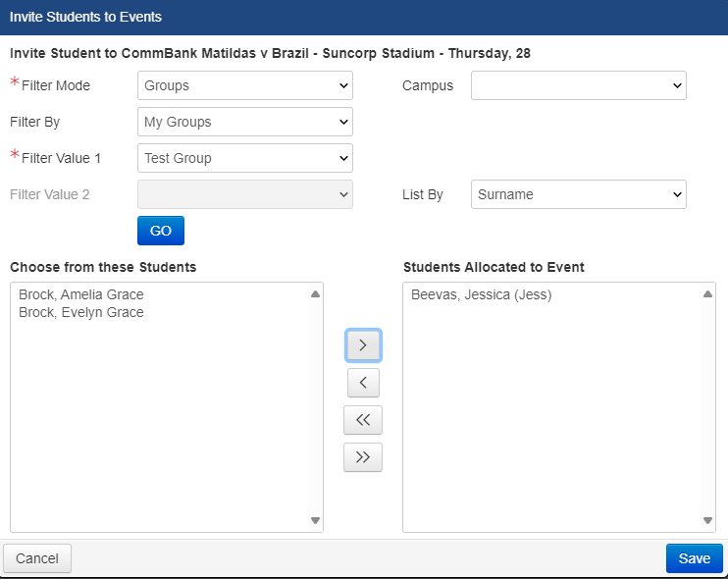Screen dimensions: 728x579
Task: Change Filter Value 1 from Test Group
Action: [245, 158]
